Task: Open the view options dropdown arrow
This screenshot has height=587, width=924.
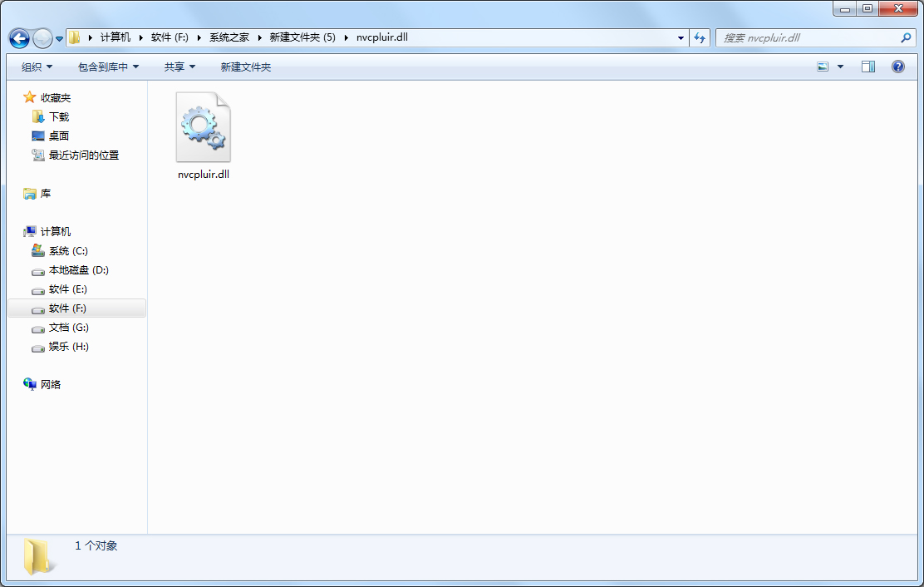Action: pyautogui.click(x=840, y=67)
